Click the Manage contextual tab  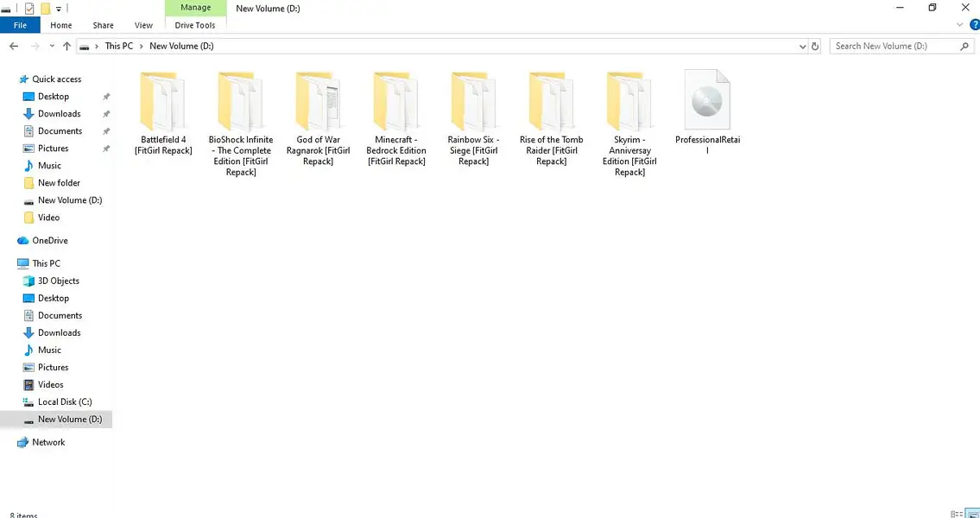tap(195, 8)
